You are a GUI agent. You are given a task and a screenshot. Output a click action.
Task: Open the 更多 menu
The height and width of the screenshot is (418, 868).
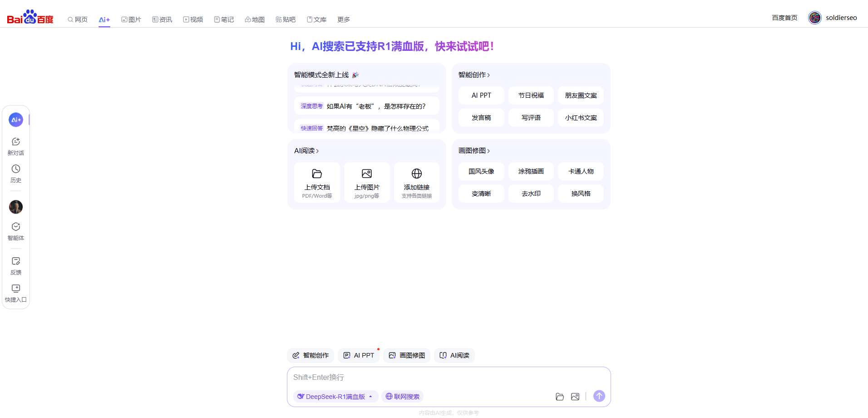(x=344, y=20)
